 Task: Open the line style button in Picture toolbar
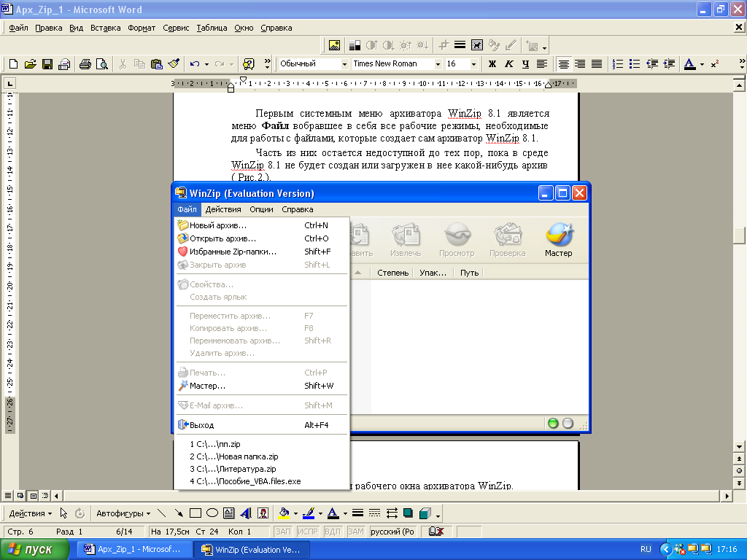click(x=460, y=45)
